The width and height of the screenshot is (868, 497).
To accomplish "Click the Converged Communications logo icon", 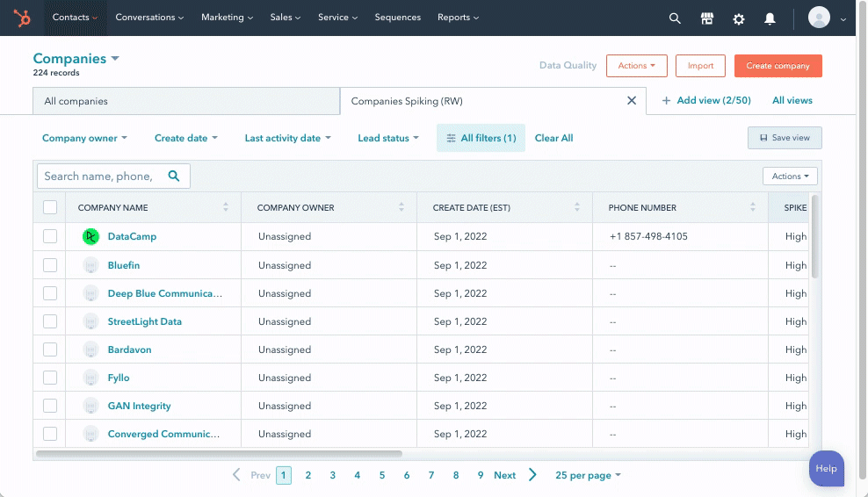I will pos(90,434).
